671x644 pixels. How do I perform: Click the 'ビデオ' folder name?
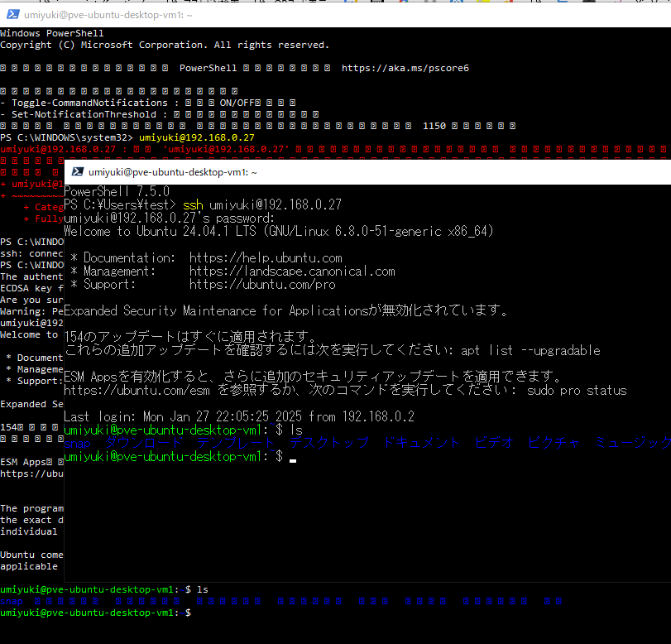(494, 443)
